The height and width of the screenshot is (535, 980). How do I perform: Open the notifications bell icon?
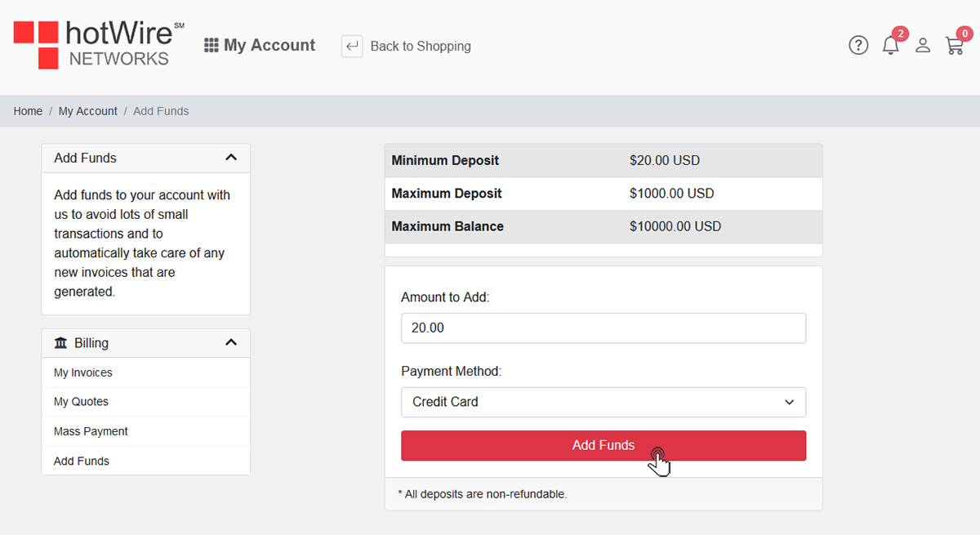891,46
